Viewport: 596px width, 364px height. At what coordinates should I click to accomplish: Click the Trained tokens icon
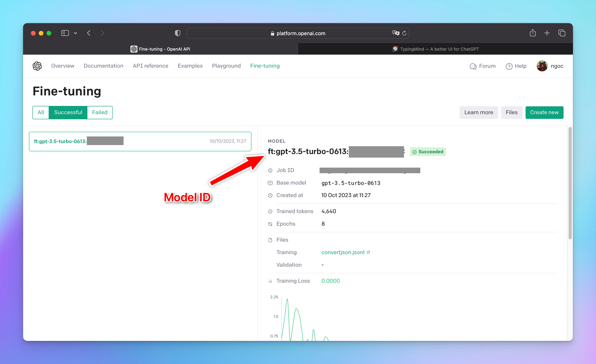coord(269,211)
